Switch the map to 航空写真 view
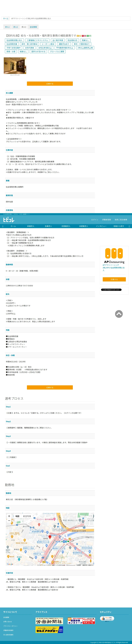Image resolution: width=132 pixels, height=644 pixels. tap(27, 516)
